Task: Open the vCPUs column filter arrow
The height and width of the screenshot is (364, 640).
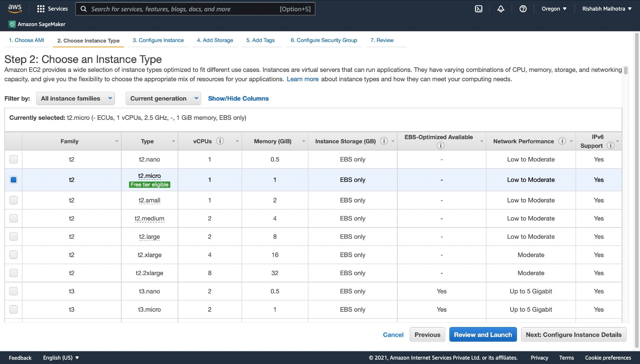Action: [x=237, y=141]
